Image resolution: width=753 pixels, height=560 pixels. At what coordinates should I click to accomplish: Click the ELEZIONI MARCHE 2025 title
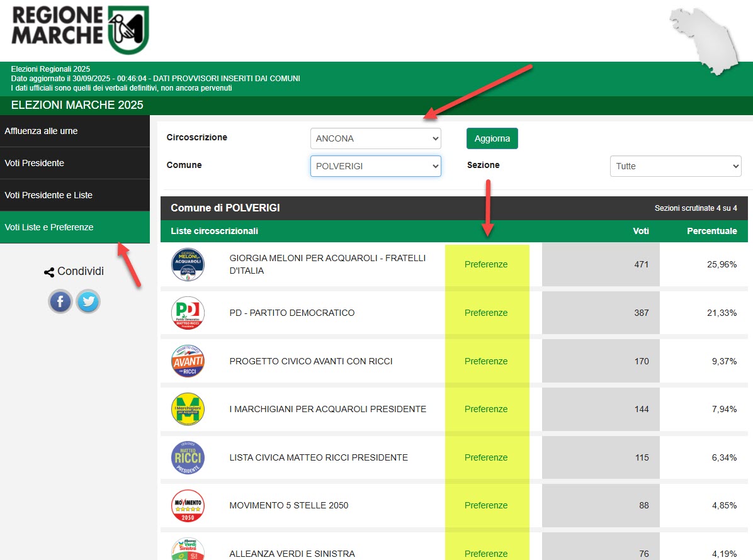click(x=77, y=105)
